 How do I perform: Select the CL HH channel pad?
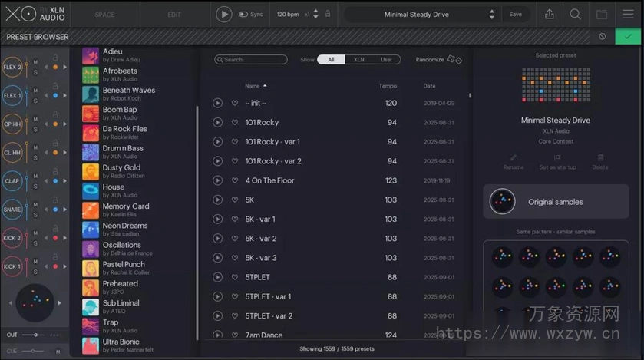pyautogui.click(x=12, y=152)
